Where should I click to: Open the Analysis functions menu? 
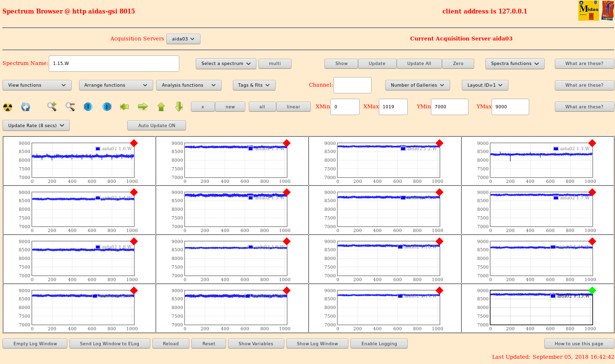(188, 85)
